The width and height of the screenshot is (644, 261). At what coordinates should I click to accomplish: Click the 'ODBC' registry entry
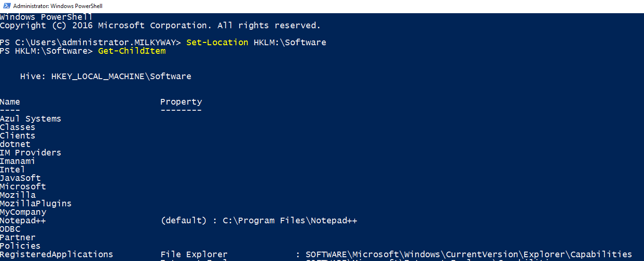tap(10, 229)
